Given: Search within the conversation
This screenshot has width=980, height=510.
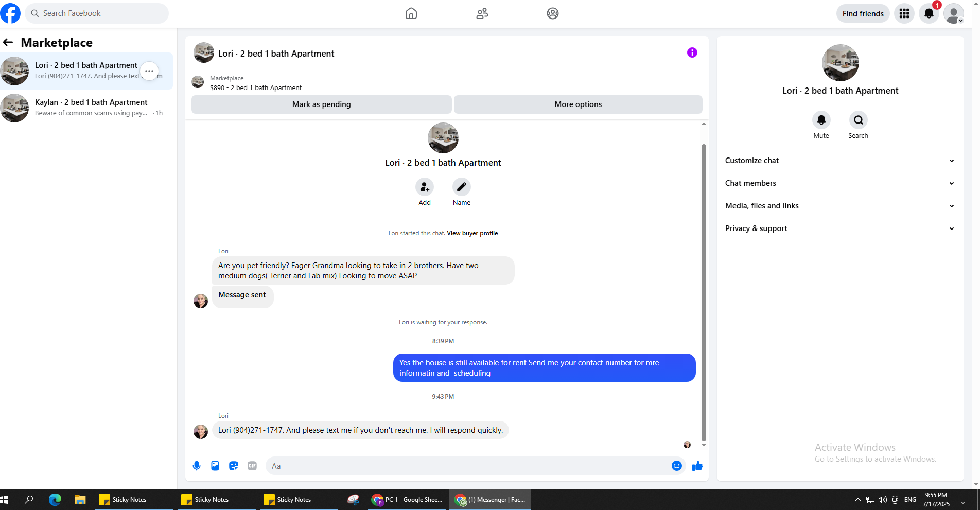Looking at the screenshot, I should [x=859, y=120].
